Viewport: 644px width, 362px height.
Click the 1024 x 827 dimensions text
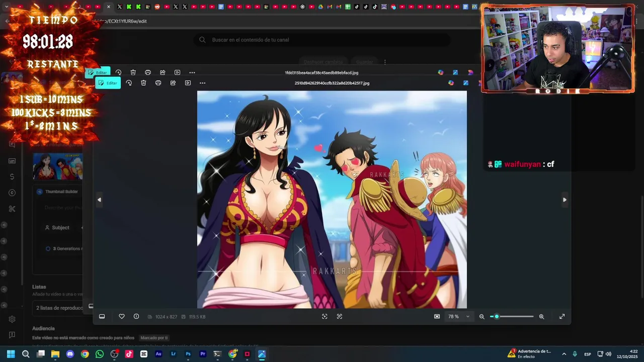166,317
